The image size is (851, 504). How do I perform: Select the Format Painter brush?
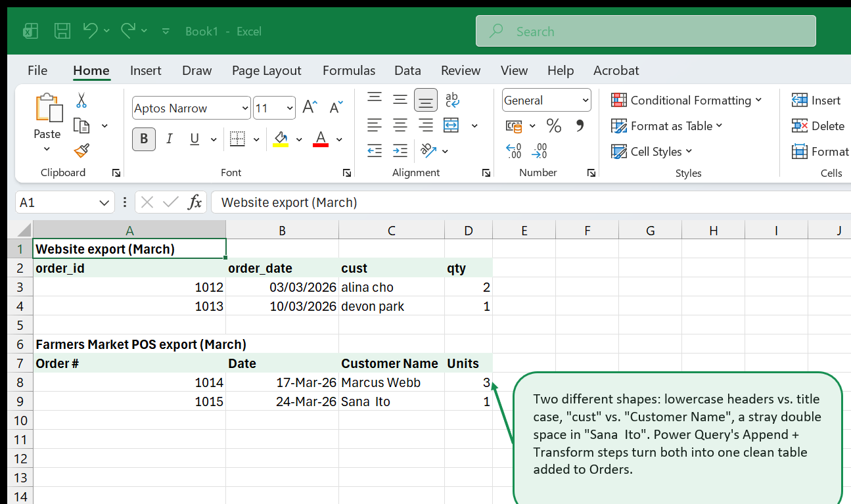81,151
